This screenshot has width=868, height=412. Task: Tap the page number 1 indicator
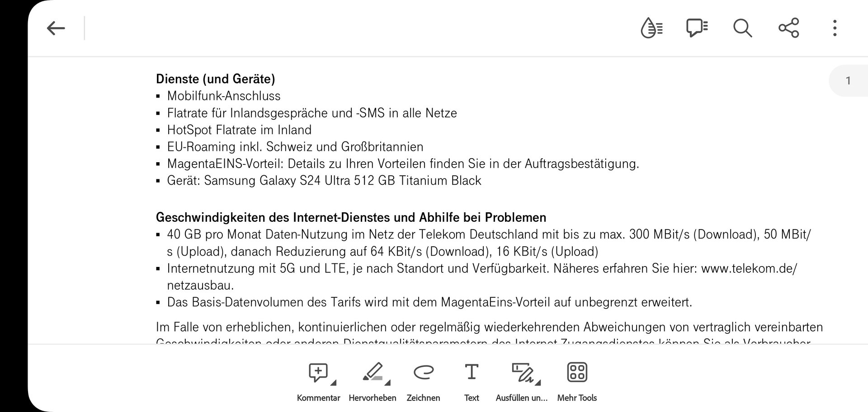(848, 81)
